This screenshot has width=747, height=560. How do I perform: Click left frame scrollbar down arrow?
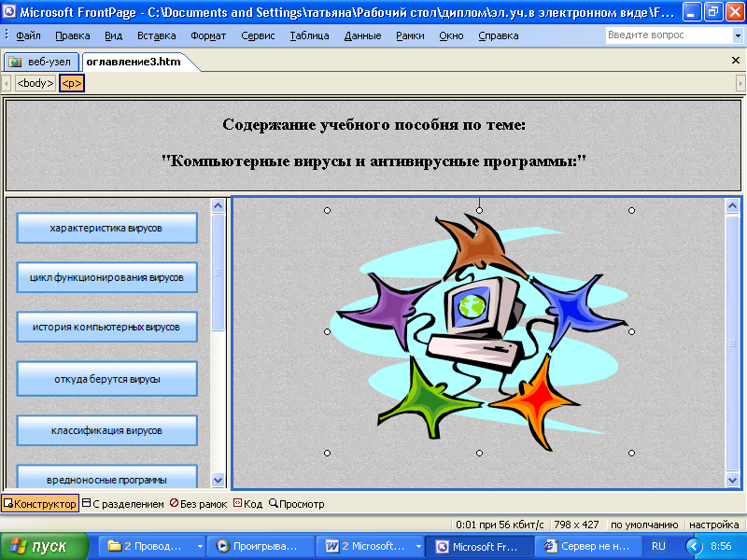[x=218, y=480]
